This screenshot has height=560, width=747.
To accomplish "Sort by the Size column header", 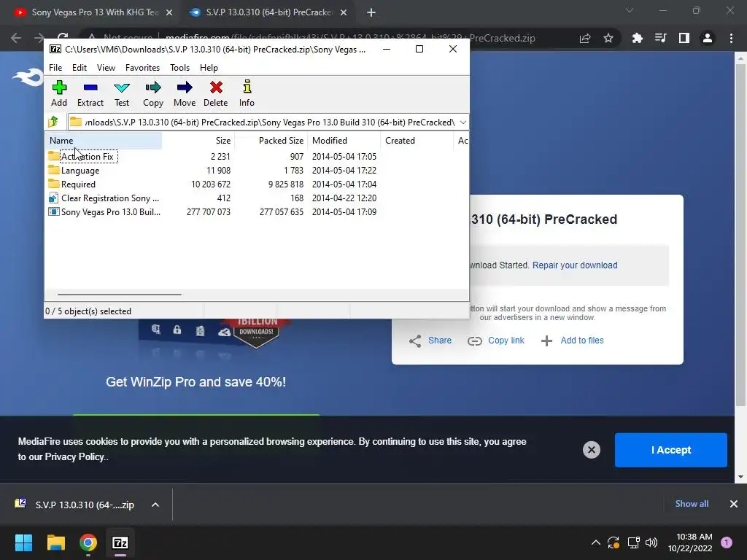I will point(198,141).
